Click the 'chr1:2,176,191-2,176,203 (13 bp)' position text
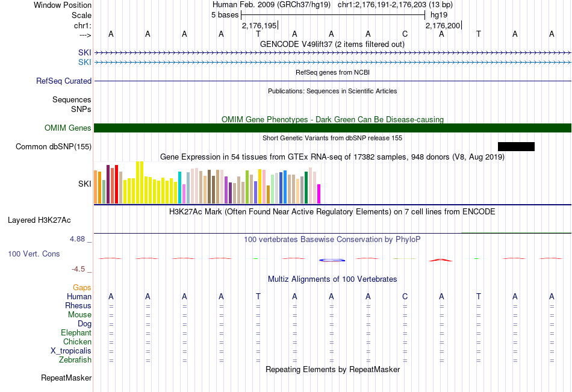 [x=395, y=5]
